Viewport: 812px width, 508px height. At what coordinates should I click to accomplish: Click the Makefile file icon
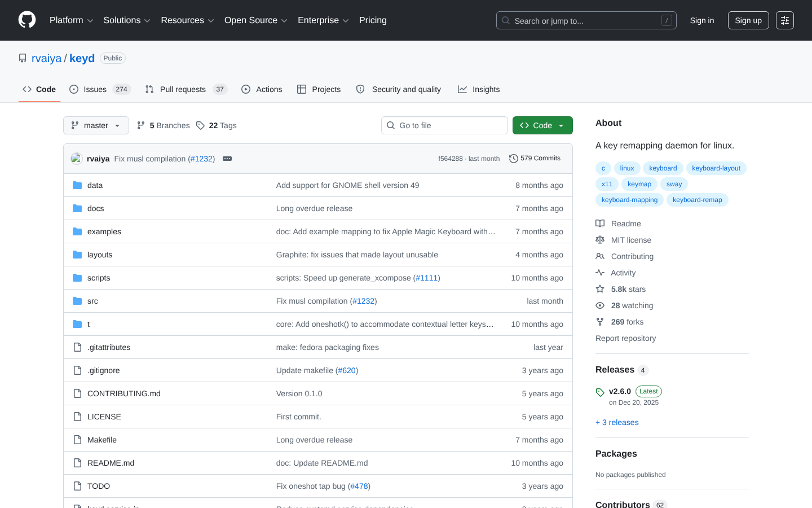tap(77, 440)
